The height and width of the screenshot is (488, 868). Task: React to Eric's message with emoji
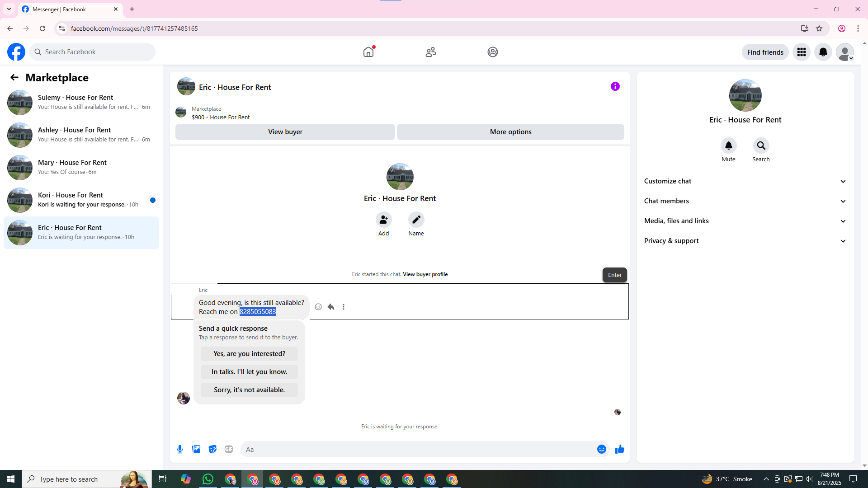[318, 307]
